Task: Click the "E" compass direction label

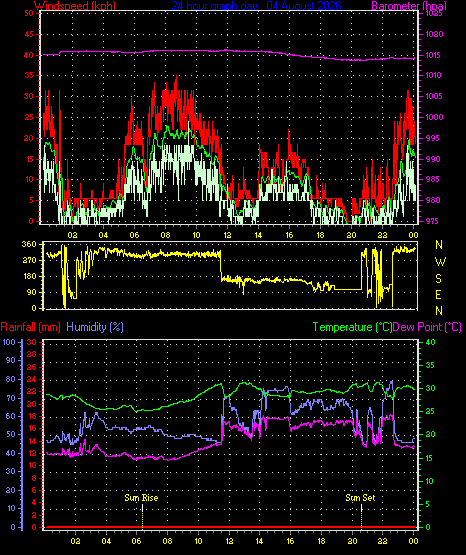Action: (x=438, y=294)
